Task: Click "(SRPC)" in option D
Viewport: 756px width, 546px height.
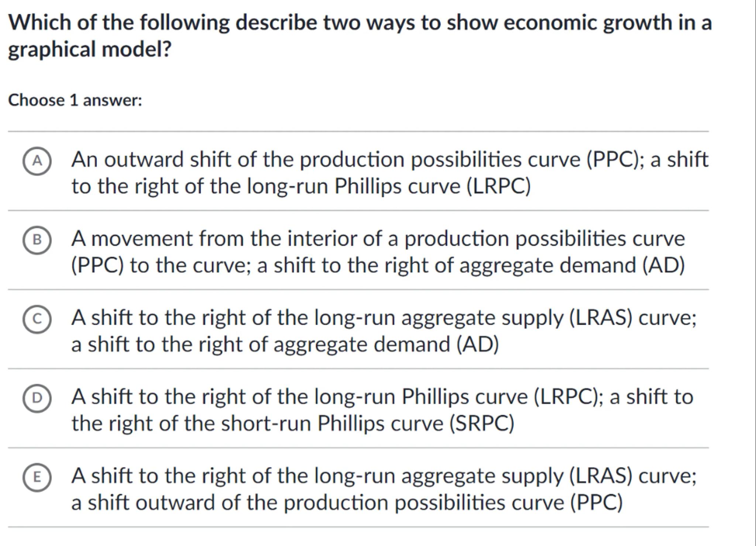Action: [x=481, y=423]
